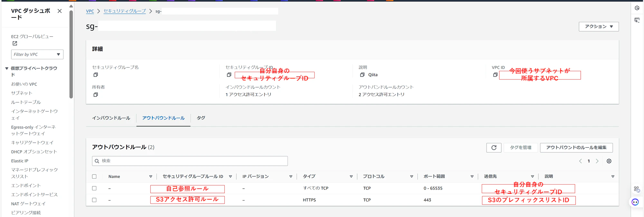Copy the description Qiita
Screen dimensions: 644x217
[362, 75]
